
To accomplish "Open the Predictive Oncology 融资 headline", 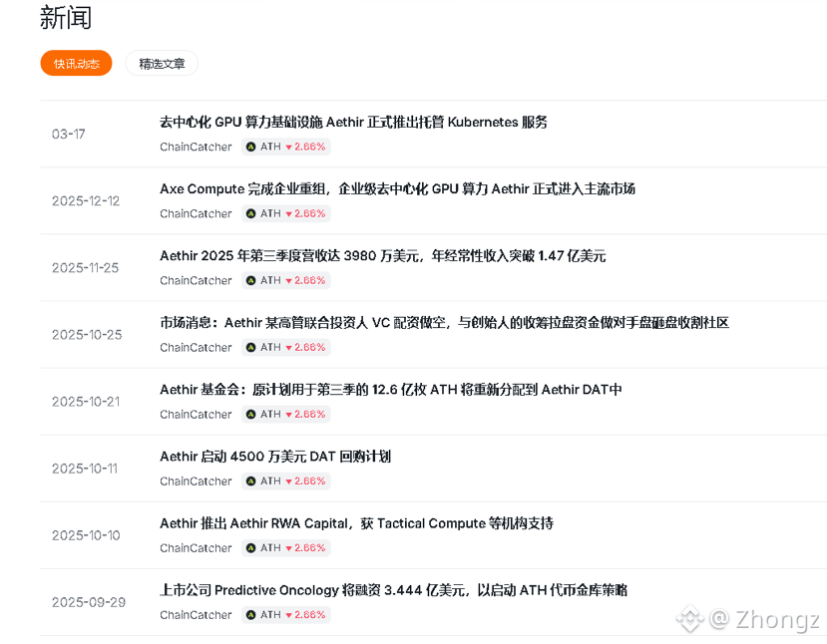I will point(393,591).
